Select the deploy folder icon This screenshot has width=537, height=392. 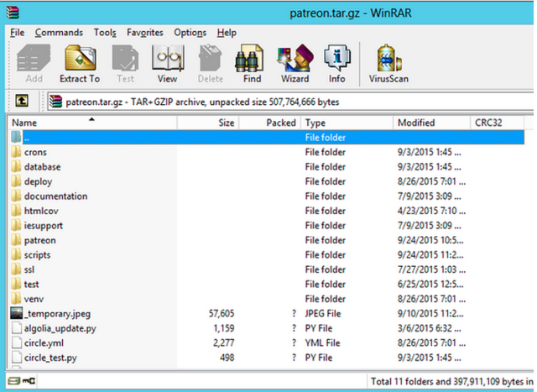coord(16,181)
